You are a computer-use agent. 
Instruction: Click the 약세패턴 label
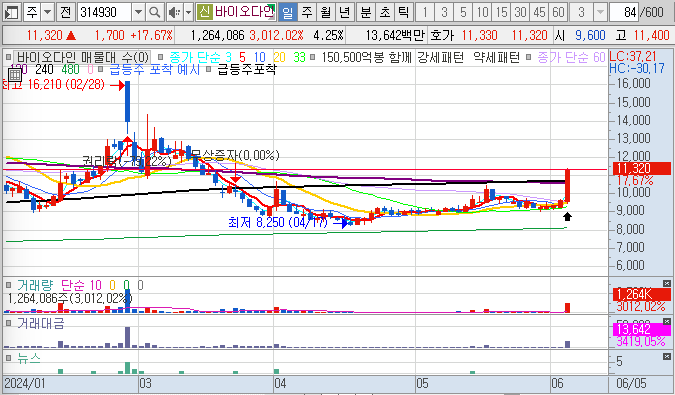click(496, 57)
